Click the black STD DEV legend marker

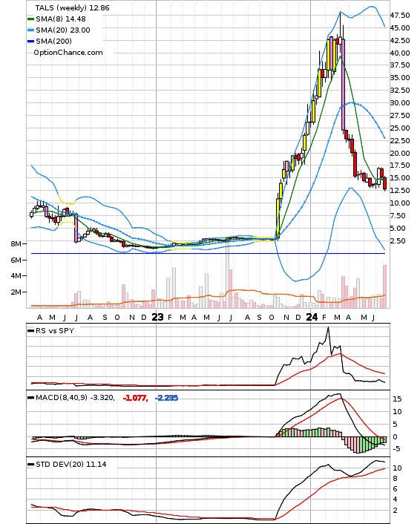(x=30, y=464)
